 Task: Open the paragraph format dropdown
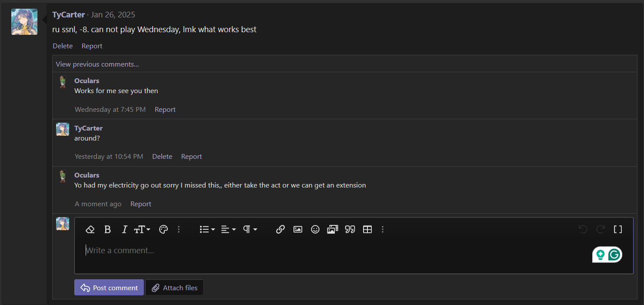click(250, 229)
